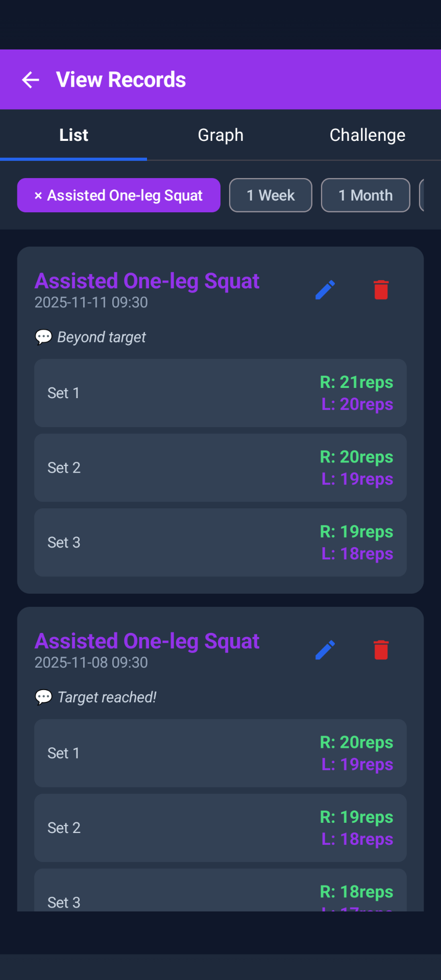The width and height of the screenshot is (441, 980).
Task: Filter records by 1 Month
Action: (365, 195)
